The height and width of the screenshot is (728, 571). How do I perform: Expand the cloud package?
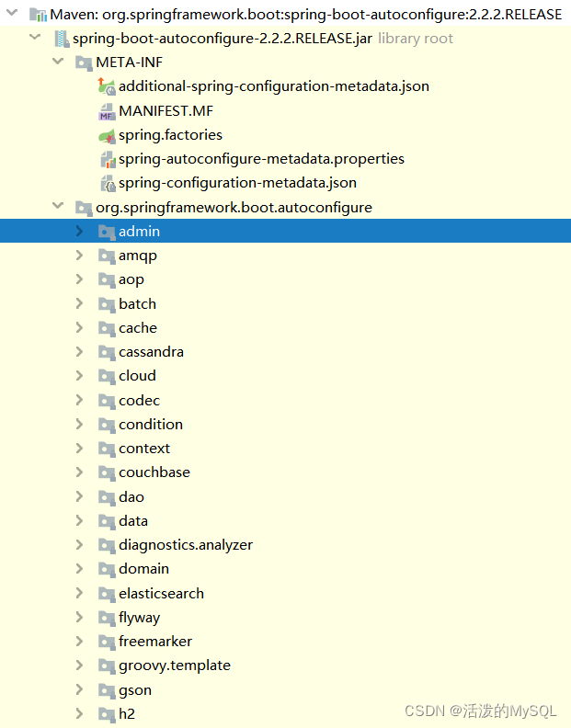79,376
